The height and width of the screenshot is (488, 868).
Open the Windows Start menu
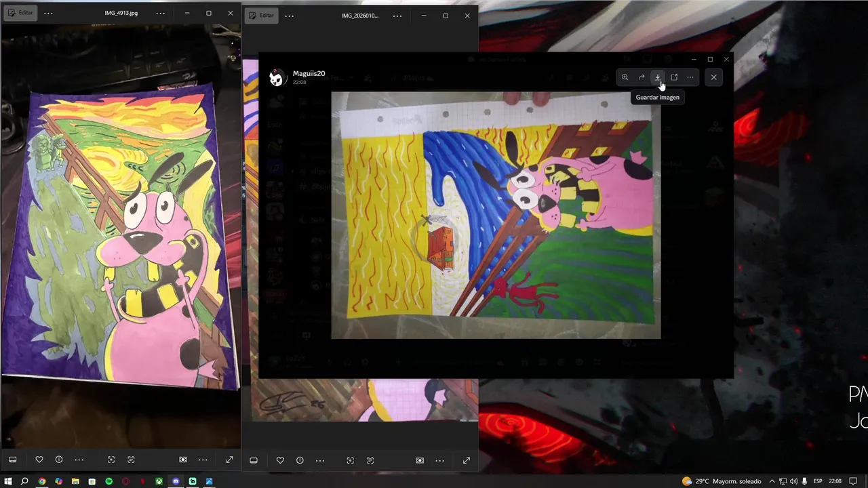pos(9,481)
